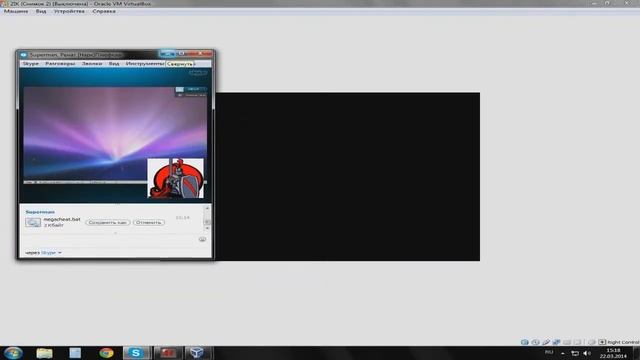Click the network action center tray icon
Screen dimensions: 640x360
[x=575, y=353]
